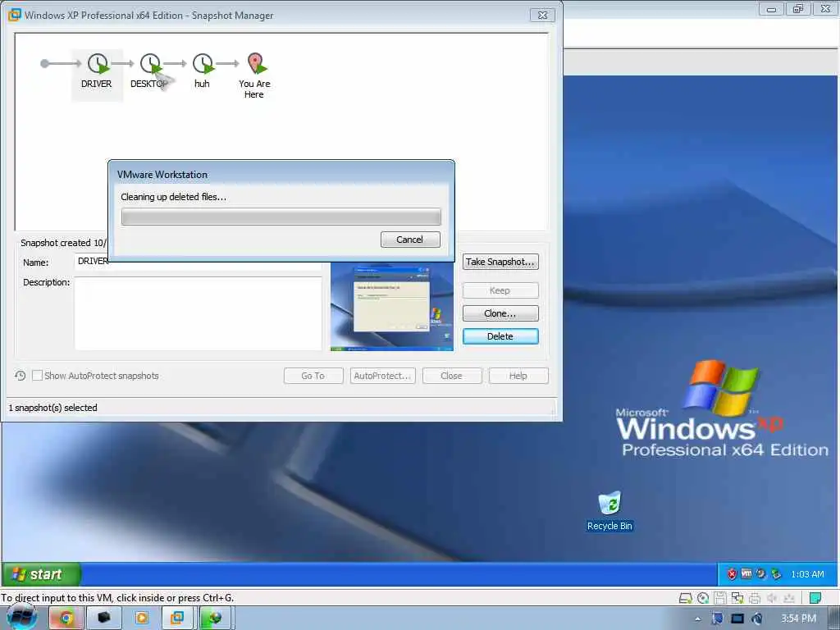Click the Snapshot Manager title bar VMware icon
This screenshot has width=840, height=630.
click(x=15, y=15)
